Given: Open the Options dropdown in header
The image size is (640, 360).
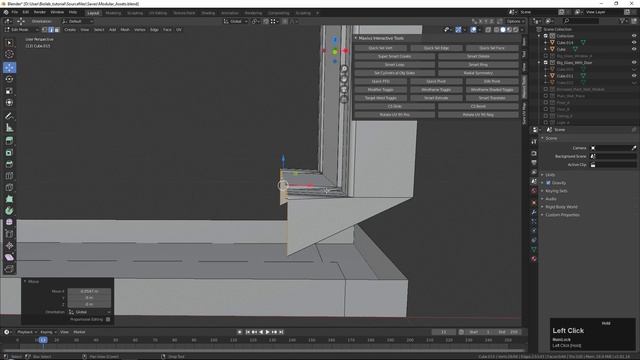Looking at the screenshot, I should click(x=516, y=21).
